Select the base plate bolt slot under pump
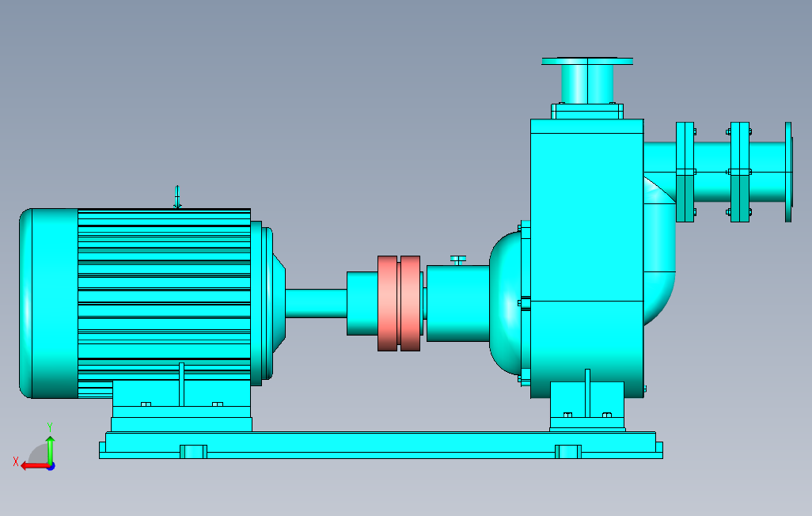Image resolution: width=812 pixels, height=516 pixels. 568,452
